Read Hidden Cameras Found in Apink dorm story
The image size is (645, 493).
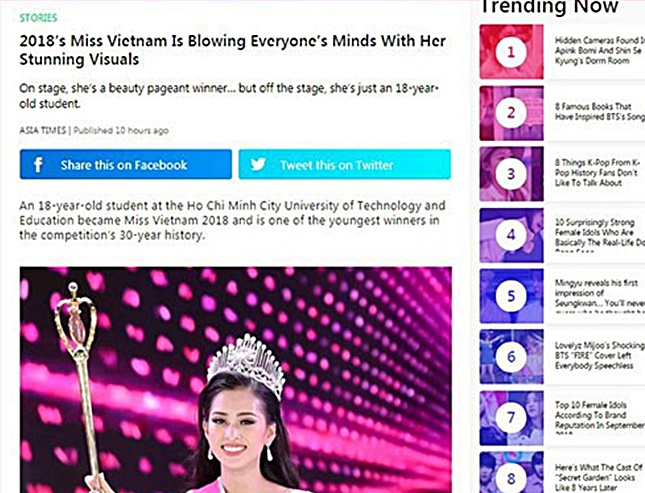[600, 51]
